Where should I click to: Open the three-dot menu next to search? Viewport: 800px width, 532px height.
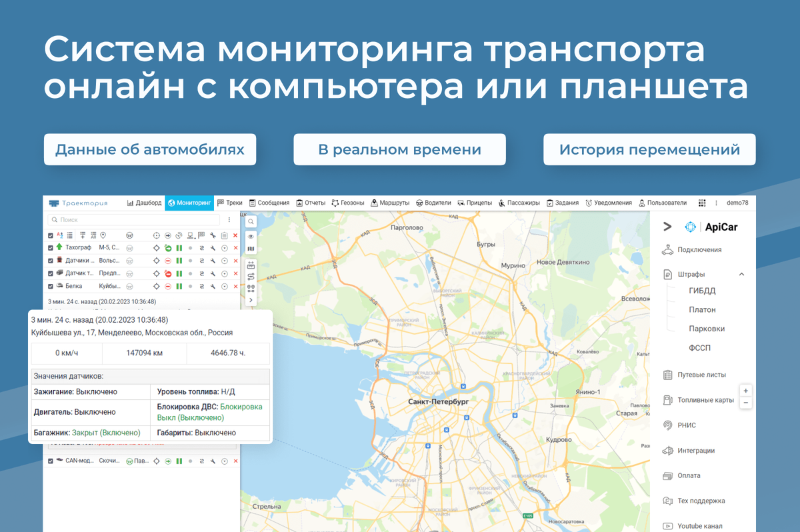(229, 220)
